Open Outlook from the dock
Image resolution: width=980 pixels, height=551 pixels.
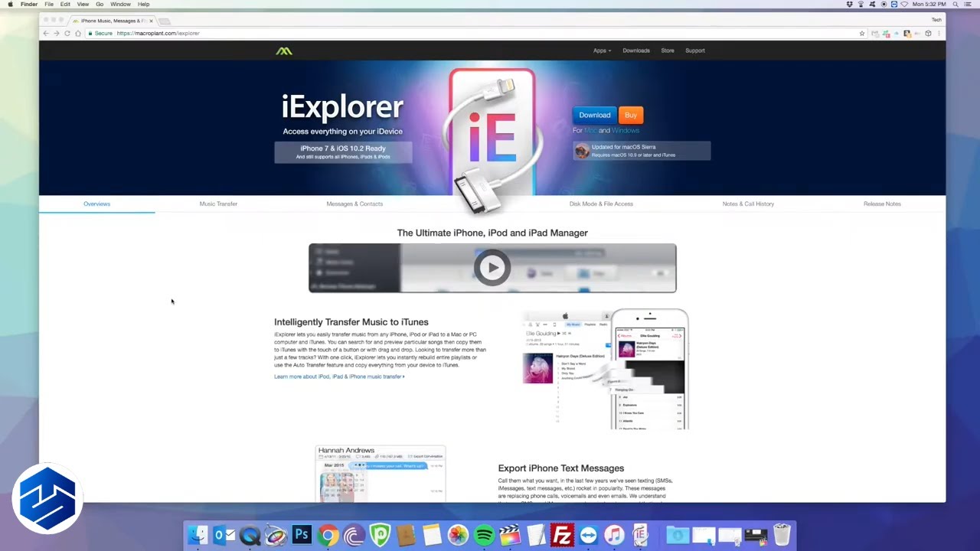click(x=224, y=535)
